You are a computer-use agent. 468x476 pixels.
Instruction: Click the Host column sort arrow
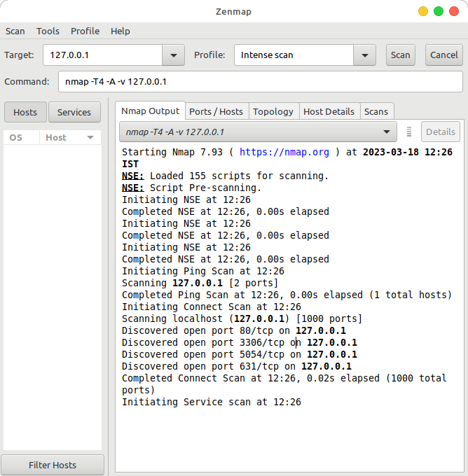pos(90,138)
